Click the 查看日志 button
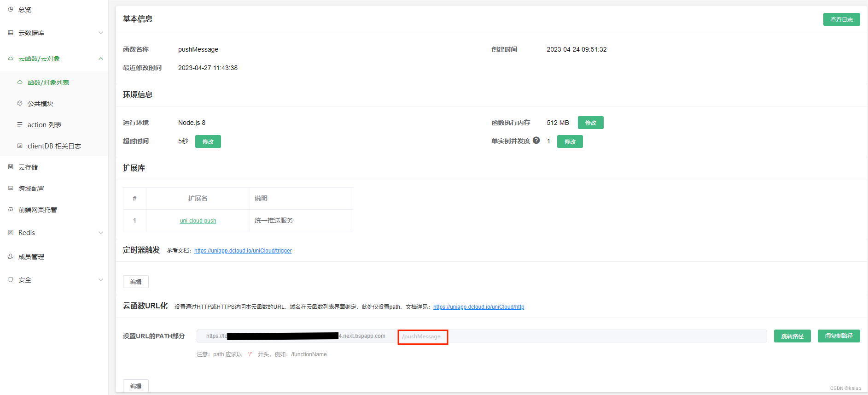The width and height of the screenshot is (868, 395). [841, 19]
